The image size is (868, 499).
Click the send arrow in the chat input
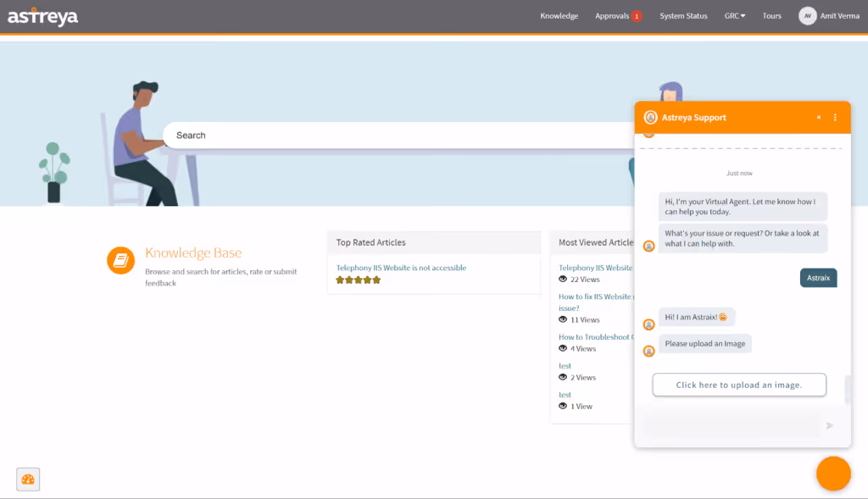(x=830, y=425)
